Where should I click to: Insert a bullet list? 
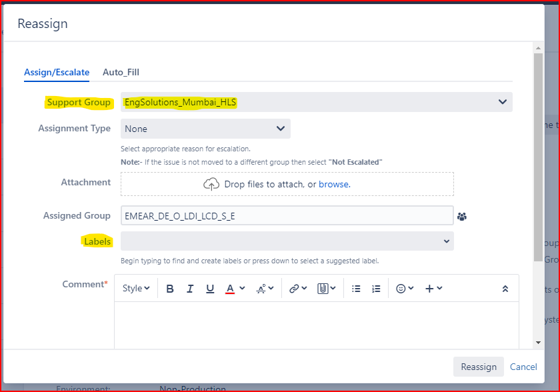click(356, 289)
